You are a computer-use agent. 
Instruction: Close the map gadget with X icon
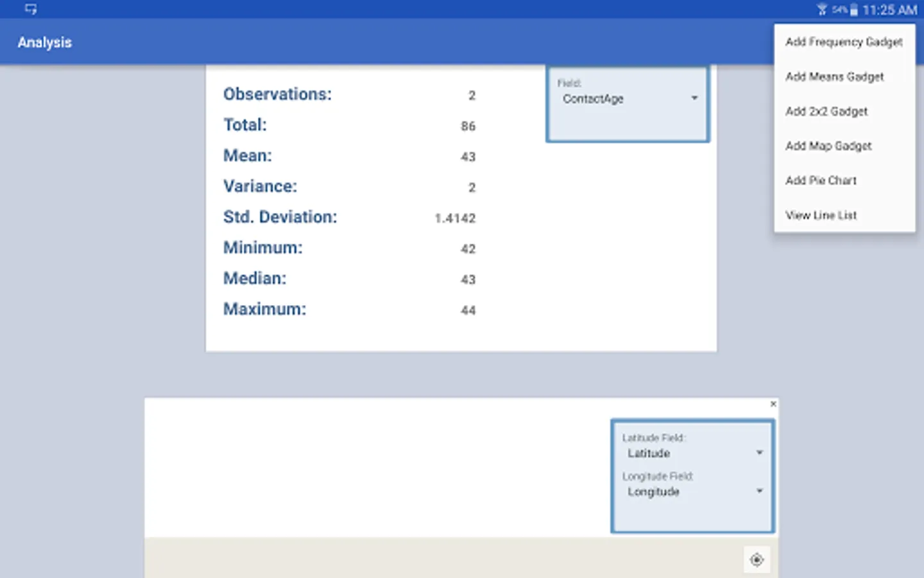pyautogui.click(x=773, y=404)
